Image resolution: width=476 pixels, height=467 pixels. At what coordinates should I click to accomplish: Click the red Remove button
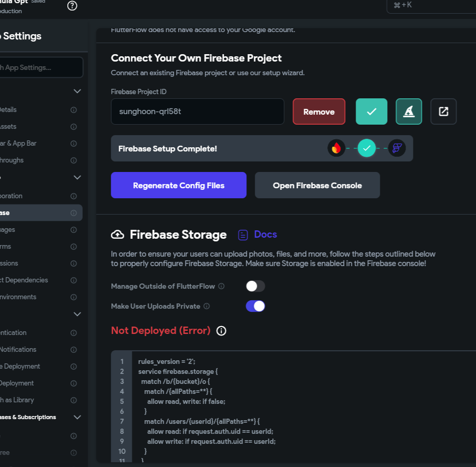tap(319, 111)
